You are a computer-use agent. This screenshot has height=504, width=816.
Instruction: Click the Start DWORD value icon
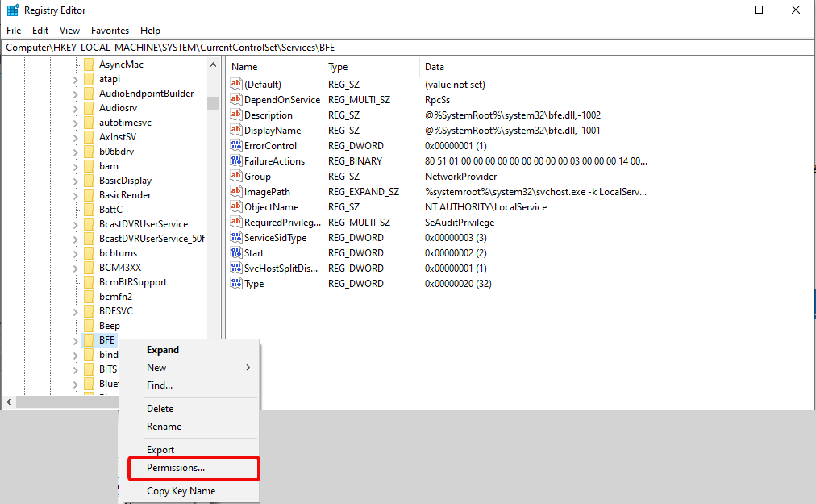click(236, 252)
